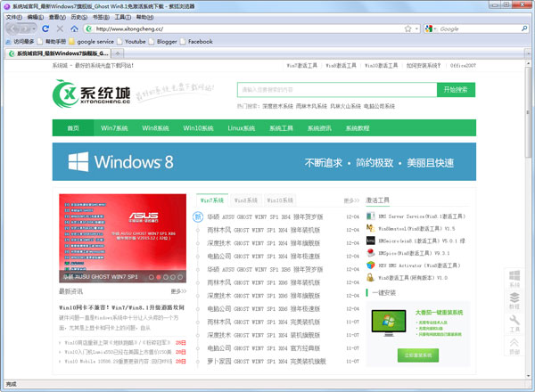
Task: Click the floating sidebar 系统 Windows icon
Action: 514,279
